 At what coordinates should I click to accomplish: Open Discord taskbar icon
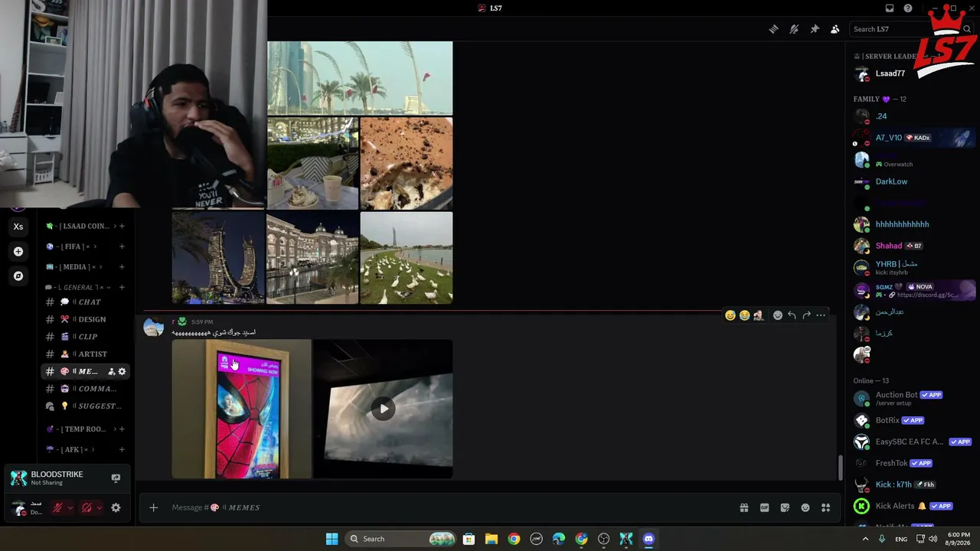pos(648,539)
